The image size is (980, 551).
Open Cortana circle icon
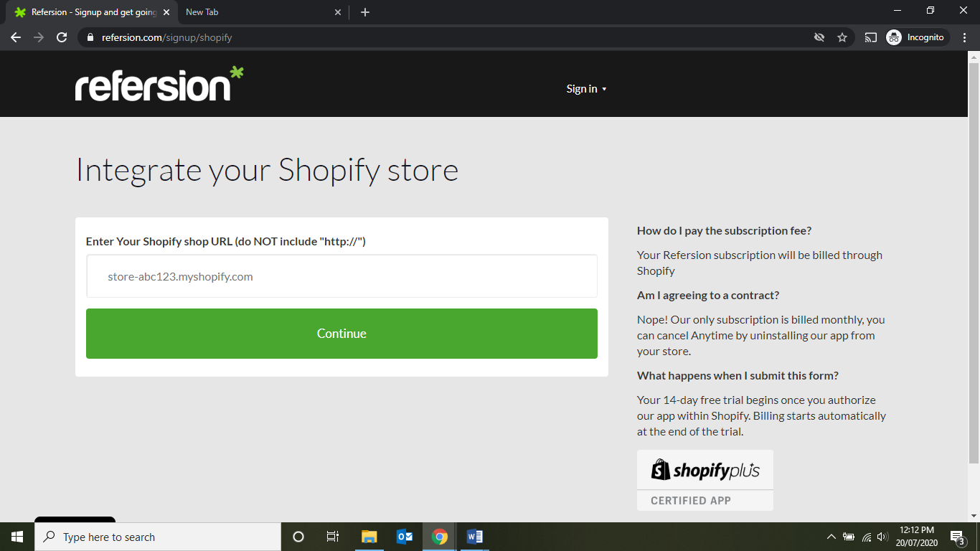(x=298, y=537)
